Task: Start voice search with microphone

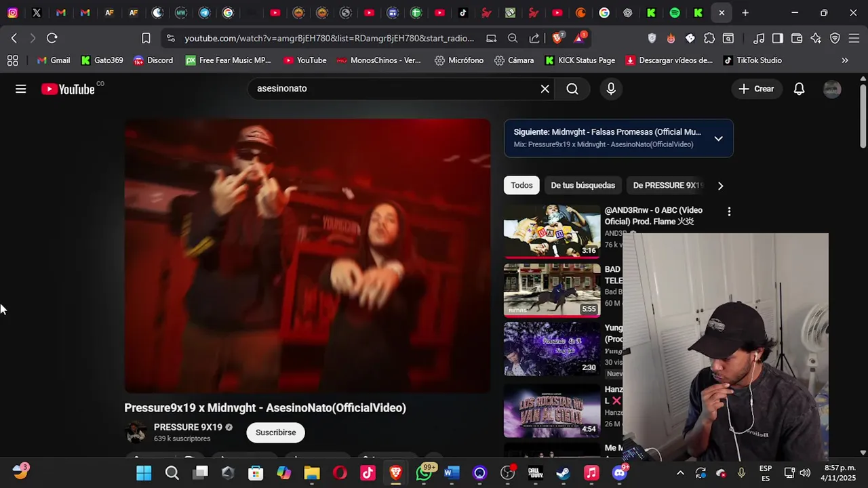Action: point(611,89)
